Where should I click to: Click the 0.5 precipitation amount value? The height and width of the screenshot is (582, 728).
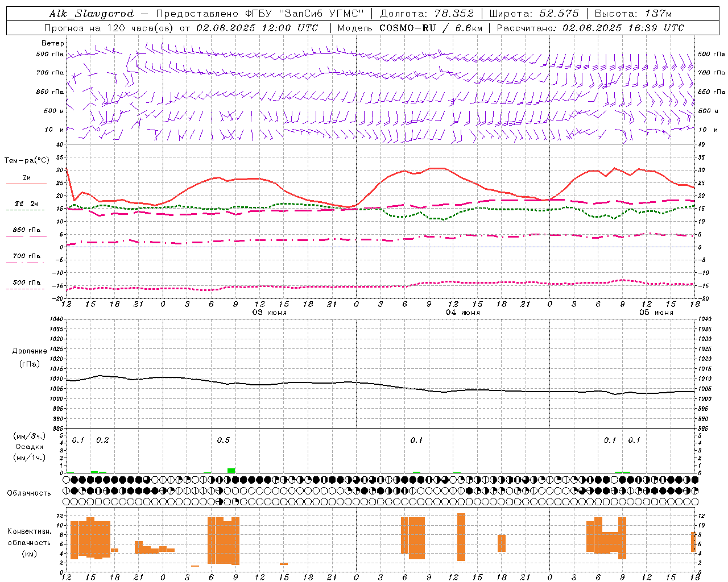click(224, 440)
